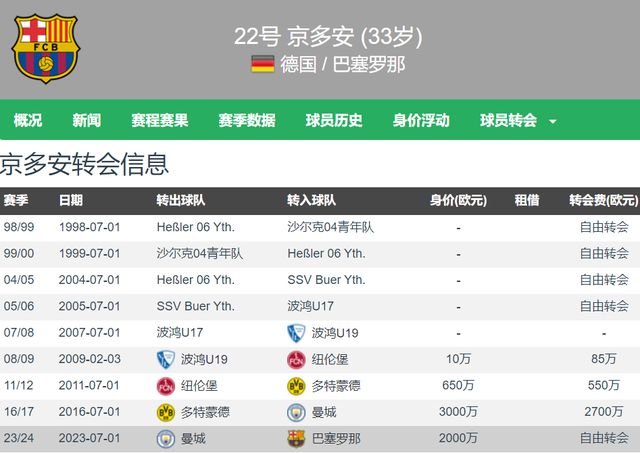The height and width of the screenshot is (453, 640).
Task: Click the German flag icon
Action: click(263, 64)
